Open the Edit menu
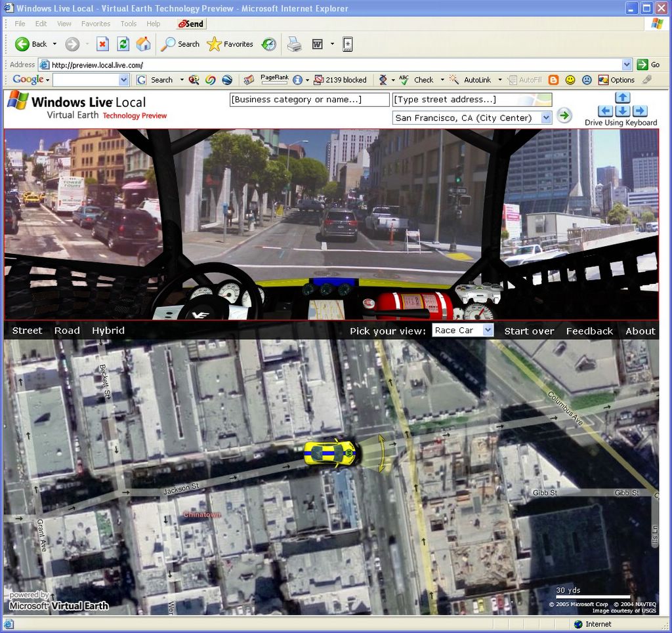Screen dimensions: 672x633 41,24
